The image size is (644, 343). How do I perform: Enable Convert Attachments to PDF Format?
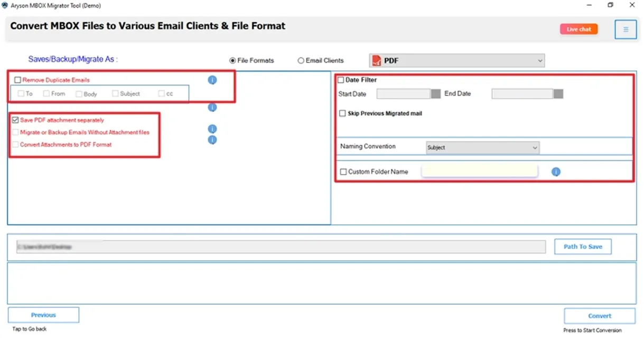click(15, 145)
